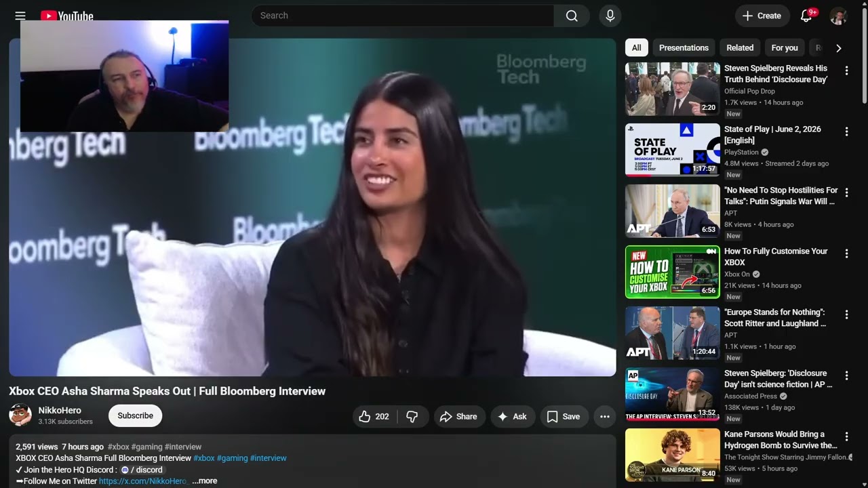Click the search magnifier button
868x488 pixels.
click(x=572, y=16)
